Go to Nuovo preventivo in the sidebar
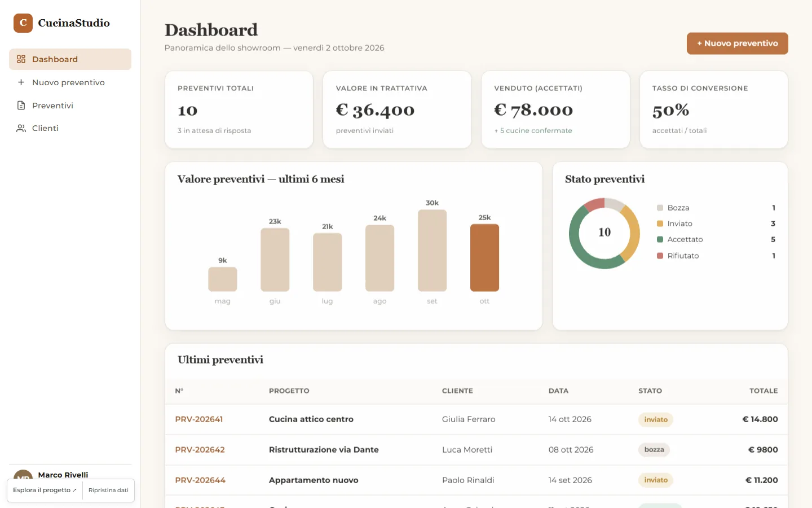Viewport: 812px width, 508px height. tap(70, 82)
